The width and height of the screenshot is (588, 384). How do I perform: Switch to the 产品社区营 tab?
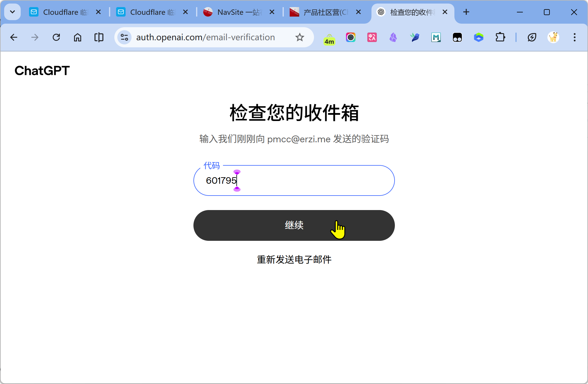coord(321,12)
